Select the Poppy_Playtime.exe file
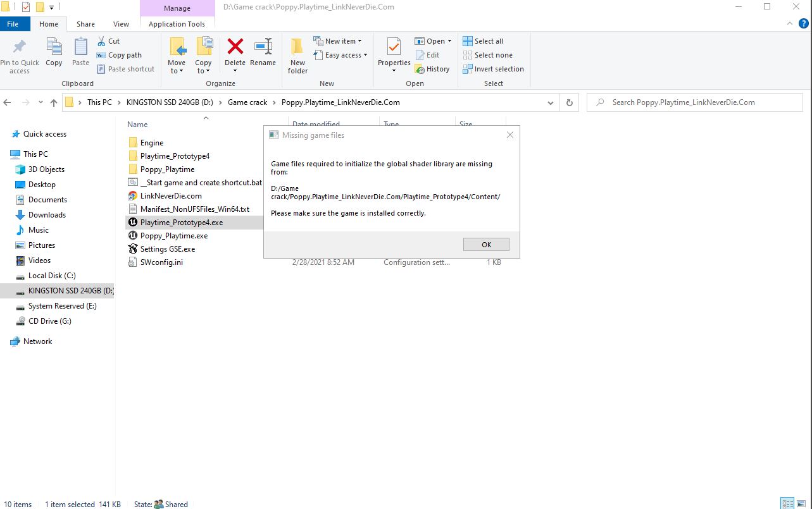The height and width of the screenshot is (509, 812). [173, 236]
